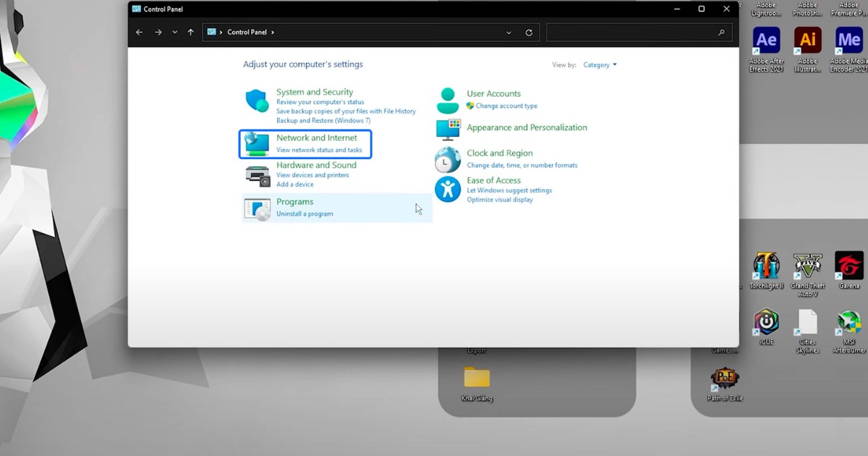Image resolution: width=868 pixels, height=456 pixels.
Task: Click Control Panel in address breadcrumb
Action: (247, 33)
